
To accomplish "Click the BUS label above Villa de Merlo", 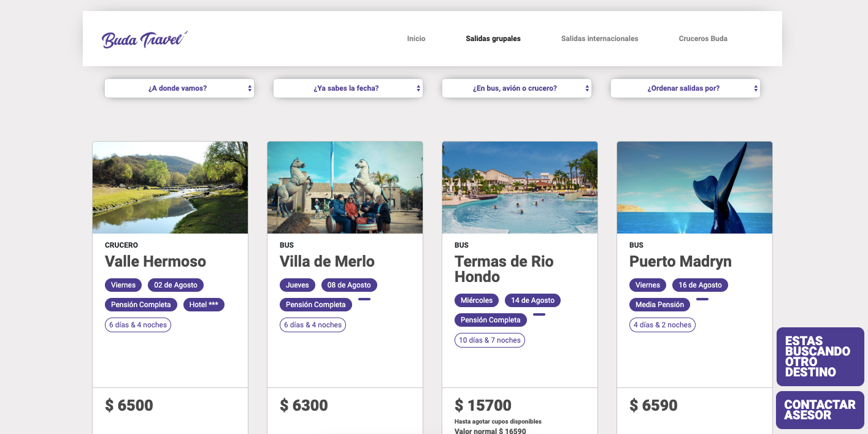I will [287, 245].
